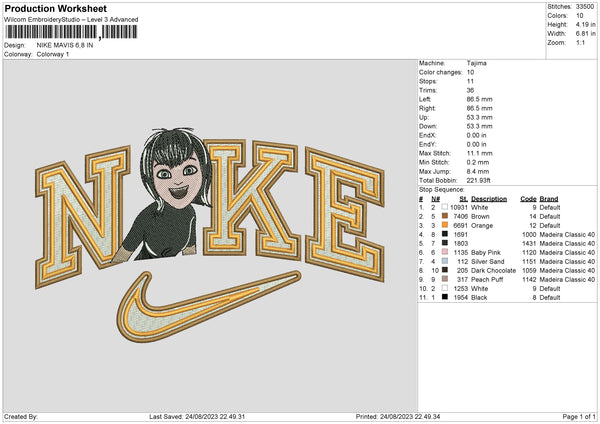600x424 pixels.
Task: Click the Black swatch in stop 11
Action: pos(444,298)
